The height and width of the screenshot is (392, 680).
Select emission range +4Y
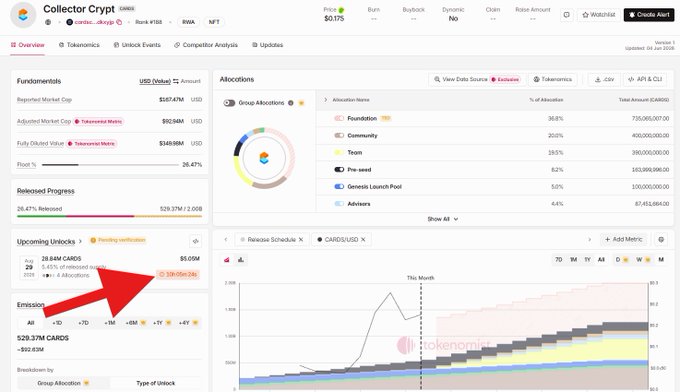tap(188, 323)
